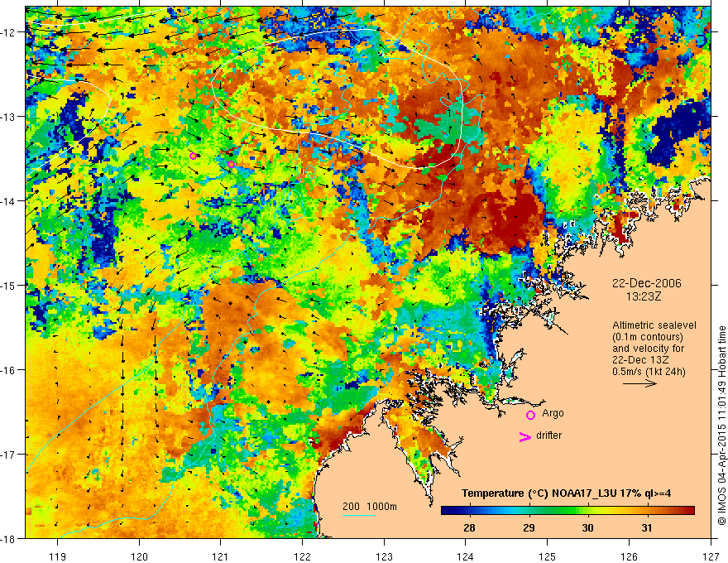Click the longitude axis label '124'
Image resolution: width=728 pixels, height=563 pixels.
[466, 557]
